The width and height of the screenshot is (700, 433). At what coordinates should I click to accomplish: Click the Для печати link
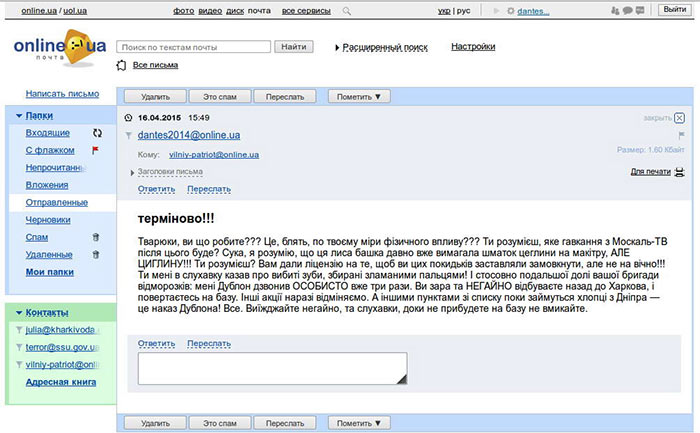click(650, 171)
